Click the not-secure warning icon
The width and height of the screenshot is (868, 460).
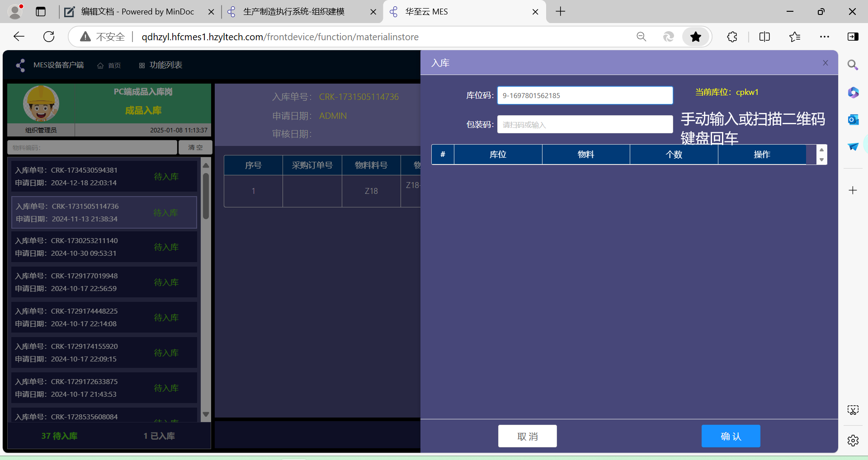(x=85, y=37)
